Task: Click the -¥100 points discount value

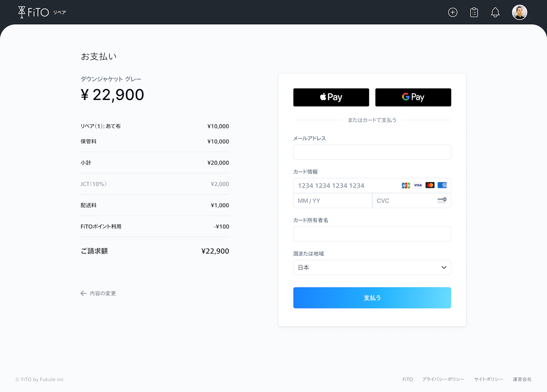Action: coord(222,227)
